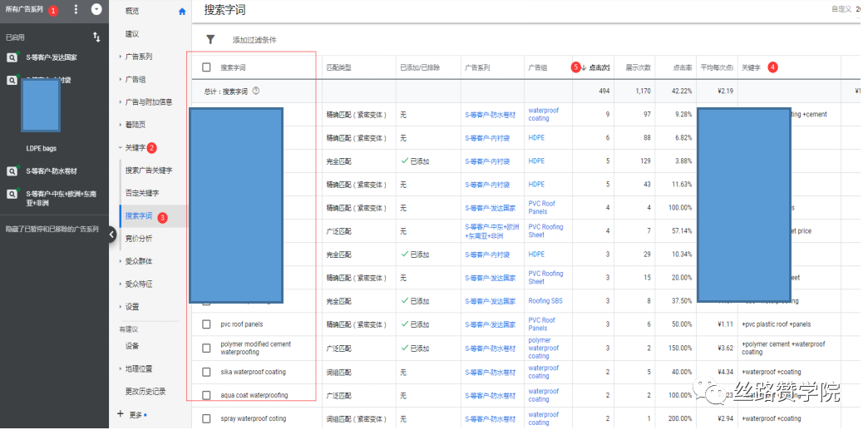Viewport: 868px width, 430px height.
Task: Sort by 关键字 column header
Action: [x=752, y=67]
